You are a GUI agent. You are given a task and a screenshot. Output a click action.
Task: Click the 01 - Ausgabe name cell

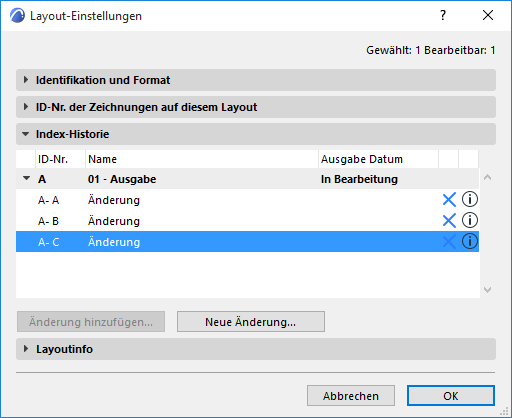[122, 179]
